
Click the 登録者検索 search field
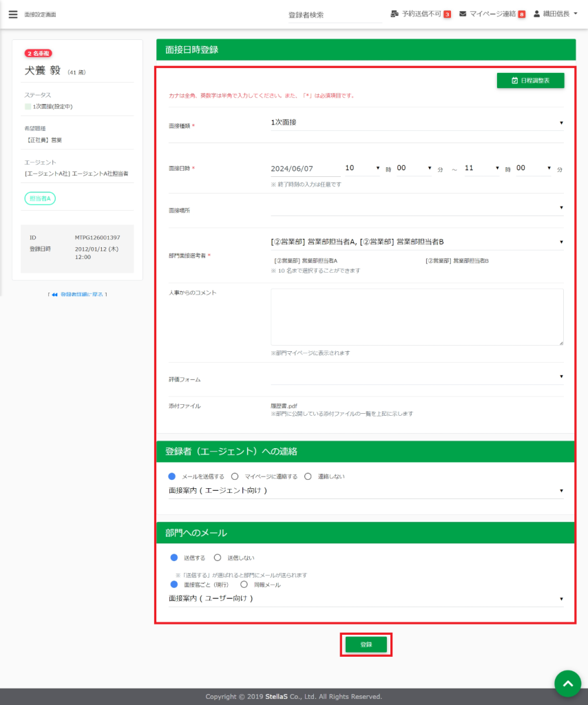coord(334,14)
